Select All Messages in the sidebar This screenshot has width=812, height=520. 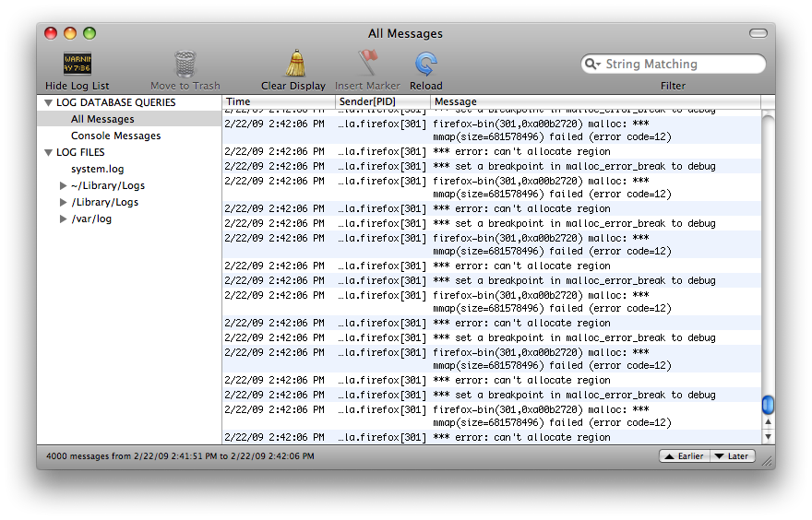tap(129, 119)
